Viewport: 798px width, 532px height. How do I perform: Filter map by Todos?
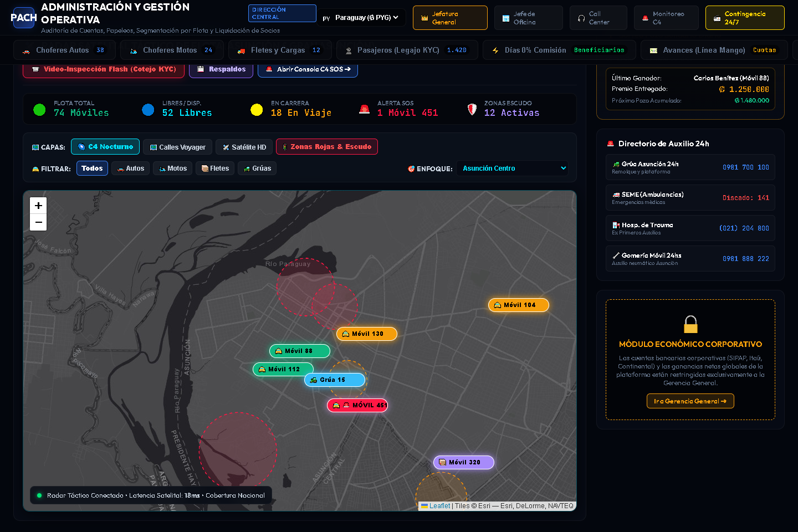coord(92,168)
